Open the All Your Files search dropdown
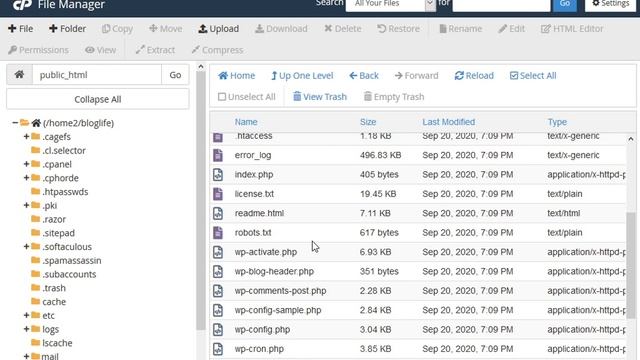This screenshot has width=640, height=360. (x=391, y=4)
